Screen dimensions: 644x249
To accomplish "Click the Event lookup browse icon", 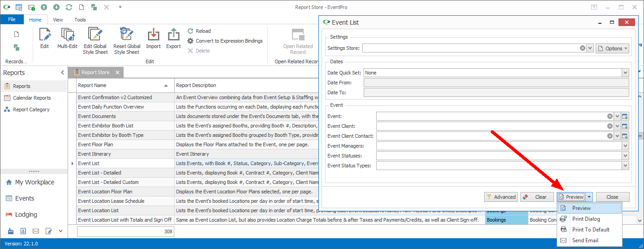I will pos(625,116).
